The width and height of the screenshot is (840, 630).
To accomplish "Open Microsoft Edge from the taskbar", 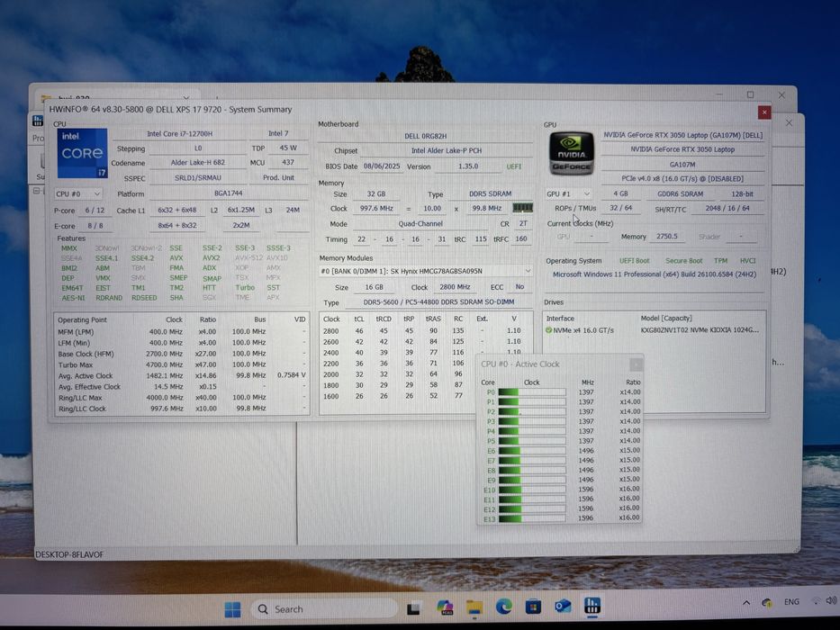I will click(x=503, y=607).
